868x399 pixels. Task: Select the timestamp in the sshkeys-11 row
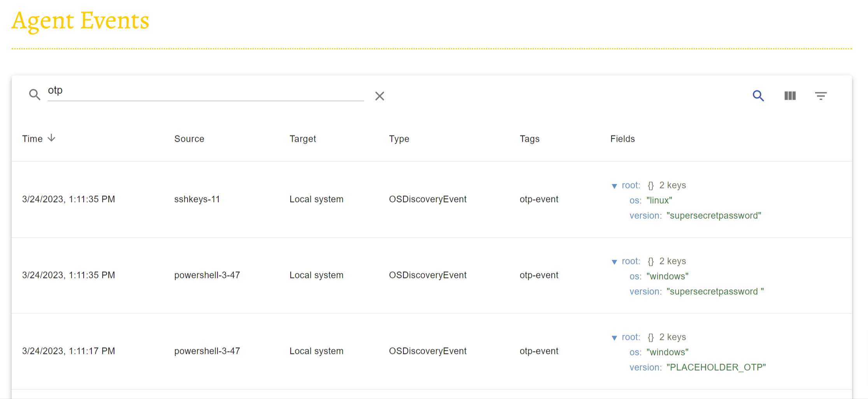point(68,199)
